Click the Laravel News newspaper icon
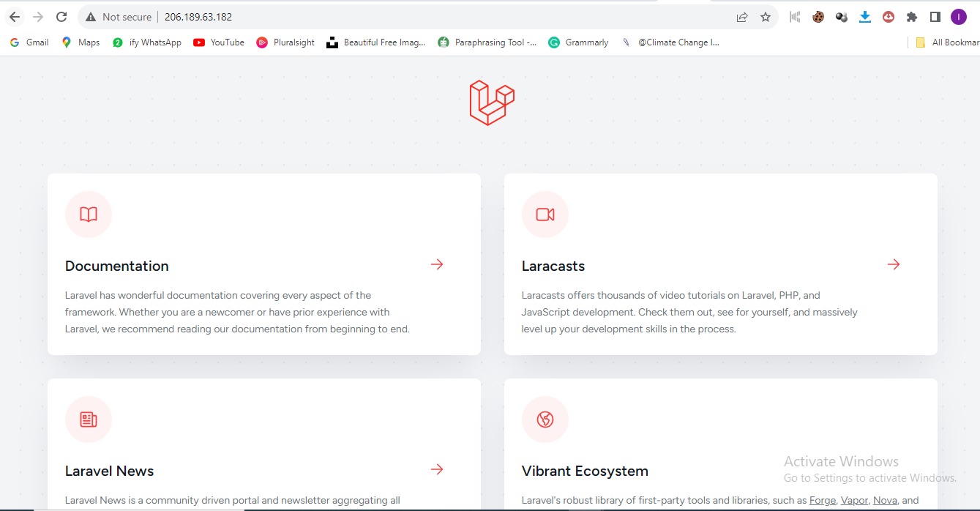The image size is (980, 511). click(88, 419)
